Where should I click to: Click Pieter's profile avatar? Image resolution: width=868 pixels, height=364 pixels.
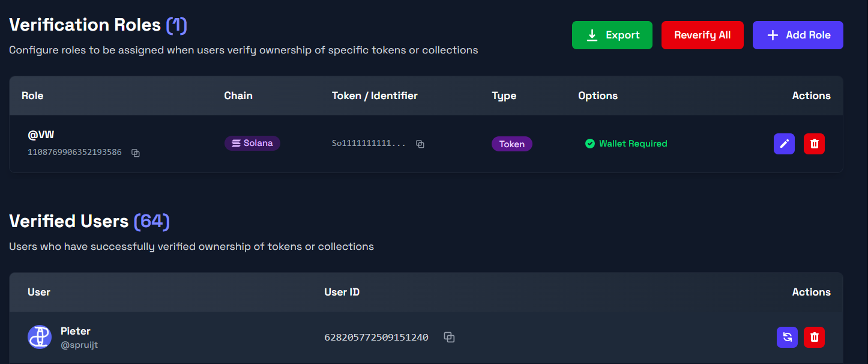pyautogui.click(x=40, y=337)
